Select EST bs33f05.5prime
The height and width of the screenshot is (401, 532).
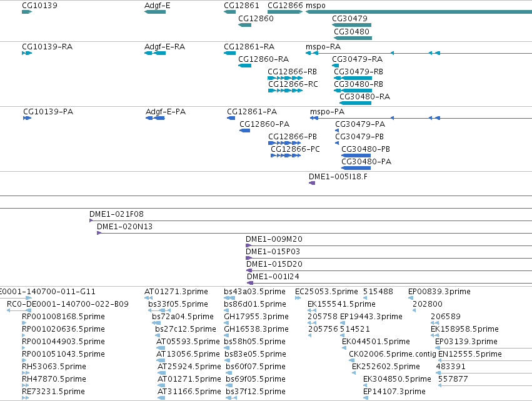[159, 310]
